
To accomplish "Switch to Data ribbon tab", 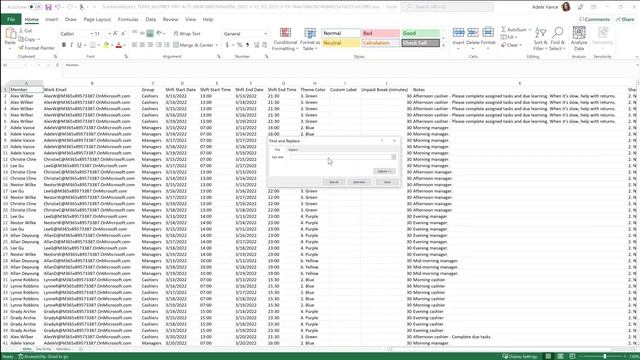I will (x=151, y=19).
